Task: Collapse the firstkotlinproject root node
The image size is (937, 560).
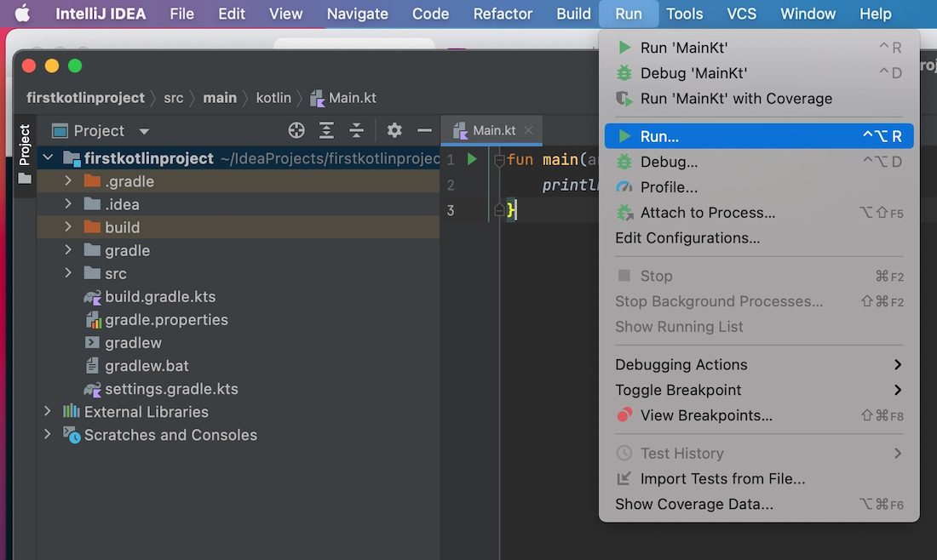Action: click(x=48, y=157)
